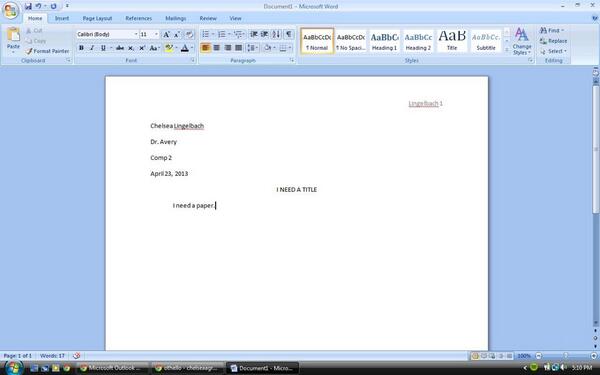Open the Insert ribbon tab
600x375 pixels.
click(x=62, y=18)
